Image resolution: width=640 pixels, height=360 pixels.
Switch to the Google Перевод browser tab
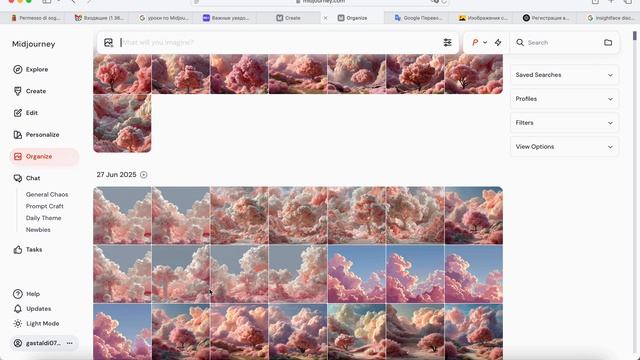(x=418, y=18)
